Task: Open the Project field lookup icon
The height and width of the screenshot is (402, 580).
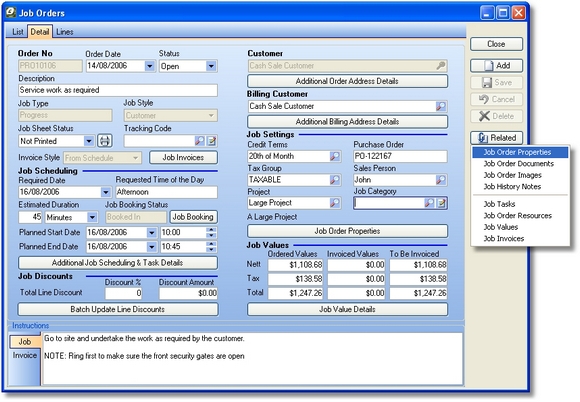Action: (x=334, y=203)
